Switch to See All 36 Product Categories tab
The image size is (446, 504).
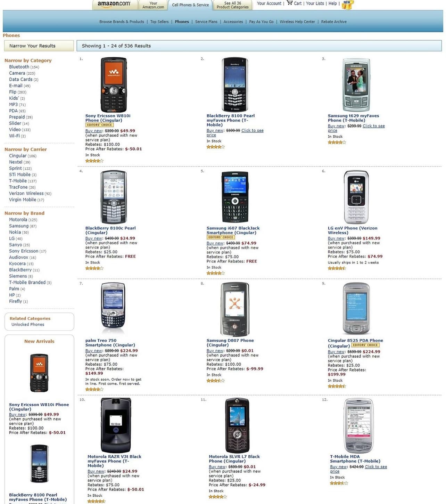(232, 5)
